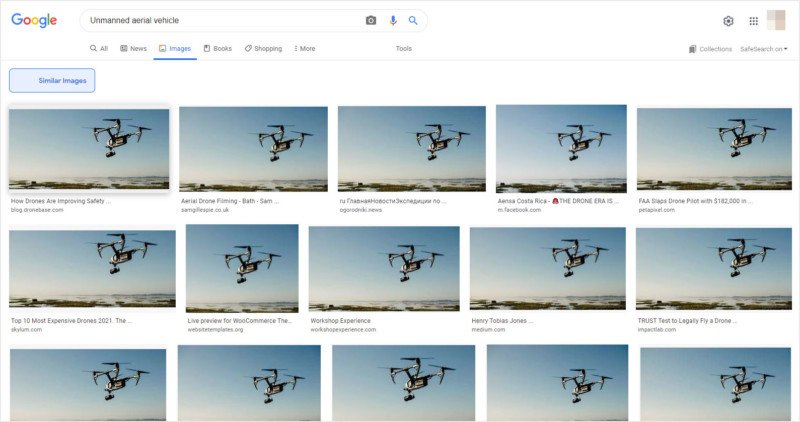Switch to the Shopping tab
Viewport: 800px width, 422px height.
tap(263, 48)
